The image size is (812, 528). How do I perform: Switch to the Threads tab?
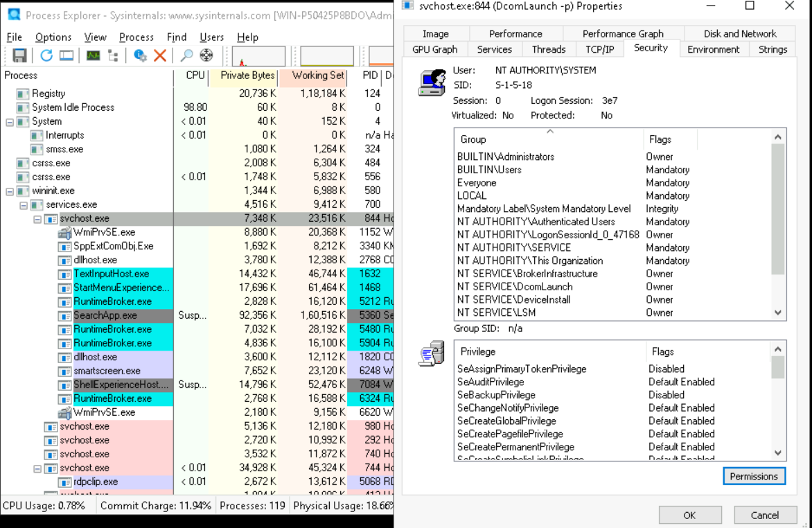(549, 49)
